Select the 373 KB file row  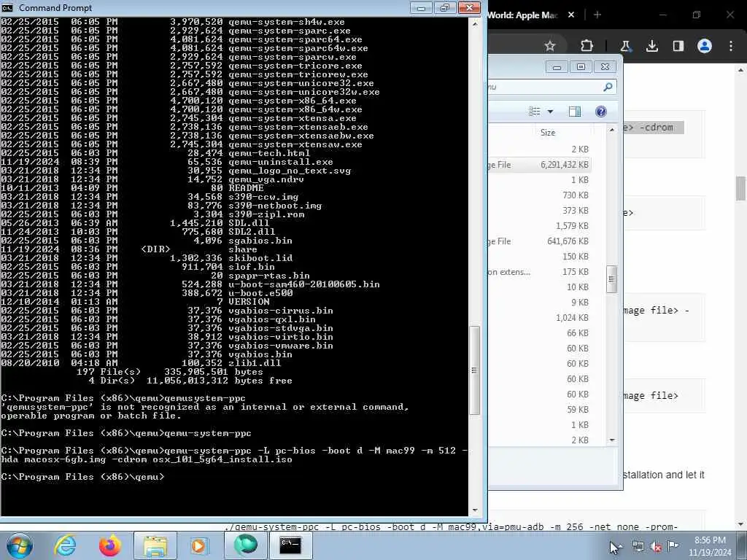pyautogui.click(x=539, y=211)
